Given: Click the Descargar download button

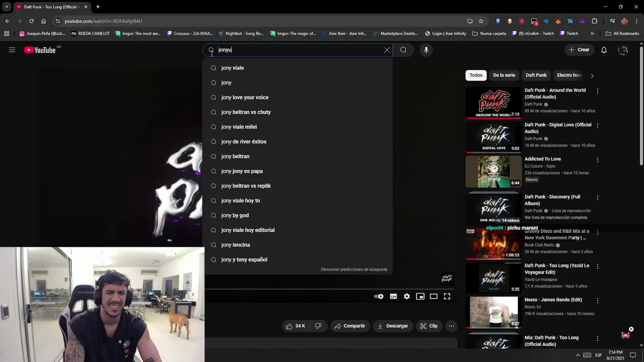Looking at the screenshot, I should coord(393,326).
